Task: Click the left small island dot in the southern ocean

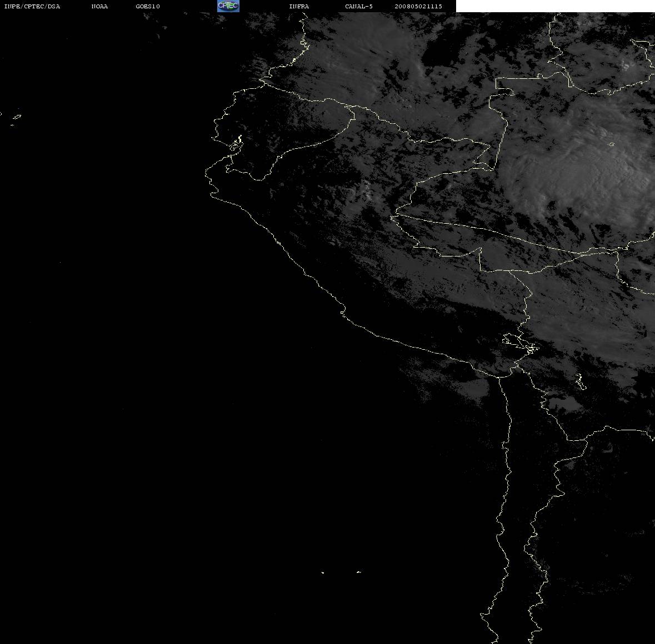Action: pos(323,572)
